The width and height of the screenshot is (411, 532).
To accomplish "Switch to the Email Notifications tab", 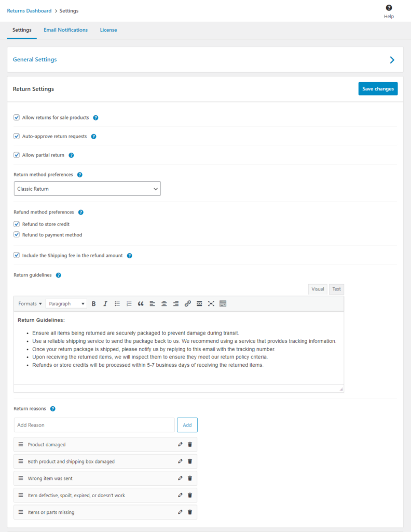I will [65, 30].
